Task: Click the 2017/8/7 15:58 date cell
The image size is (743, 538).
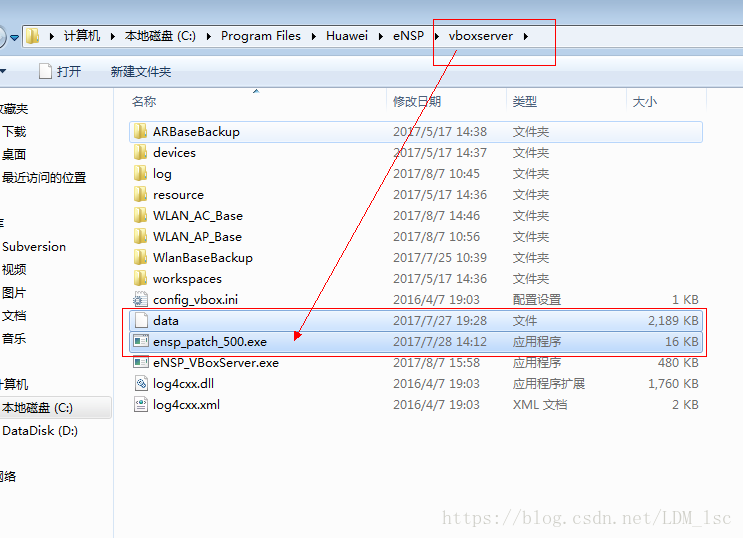Action: coord(436,363)
